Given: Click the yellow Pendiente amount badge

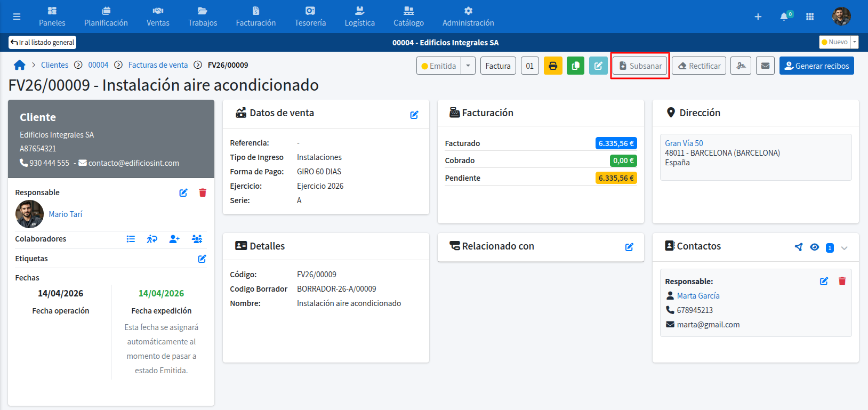Looking at the screenshot, I should tap(616, 178).
